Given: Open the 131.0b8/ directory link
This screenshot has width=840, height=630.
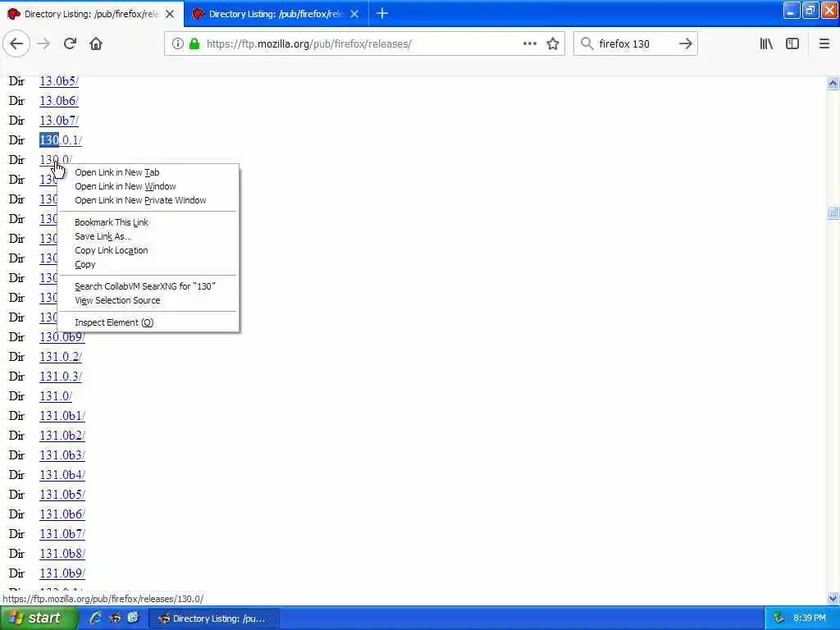Looking at the screenshot, I should [x=62, y=554].
